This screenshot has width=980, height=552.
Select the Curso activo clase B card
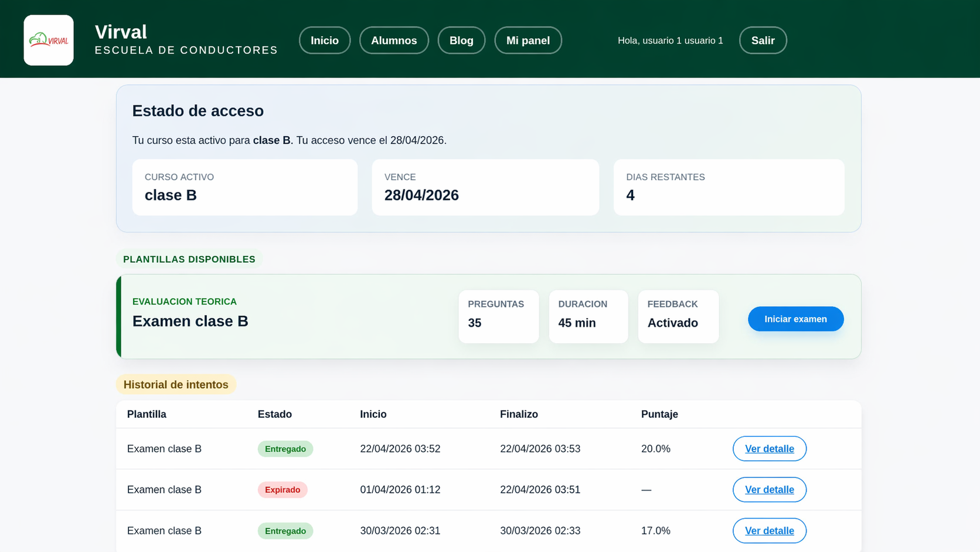pos(244,187)
